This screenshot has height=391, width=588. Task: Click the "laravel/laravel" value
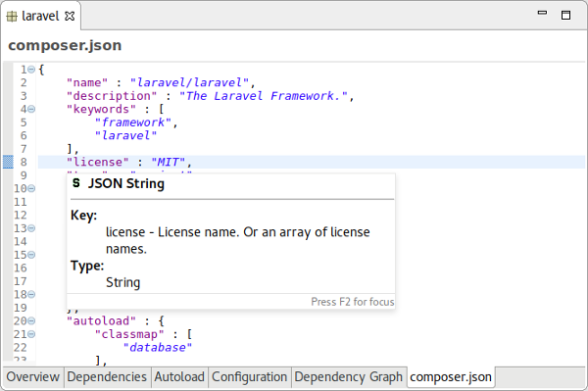click(189, 83)
